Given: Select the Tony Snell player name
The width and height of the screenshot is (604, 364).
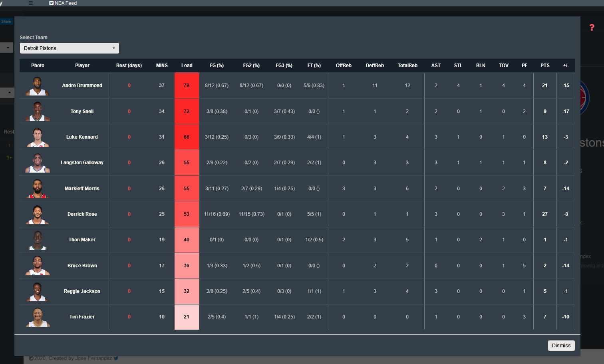Looking at the screenshot, I should (82, 111).
